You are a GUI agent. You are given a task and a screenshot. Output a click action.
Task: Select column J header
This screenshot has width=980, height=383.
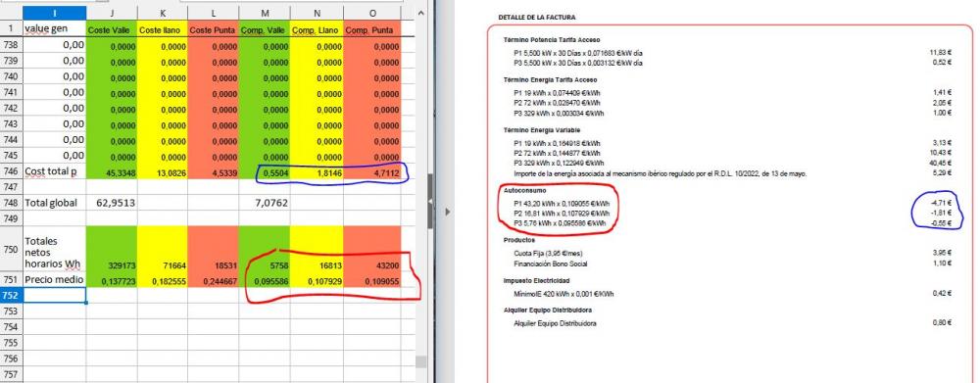[112, 13]
